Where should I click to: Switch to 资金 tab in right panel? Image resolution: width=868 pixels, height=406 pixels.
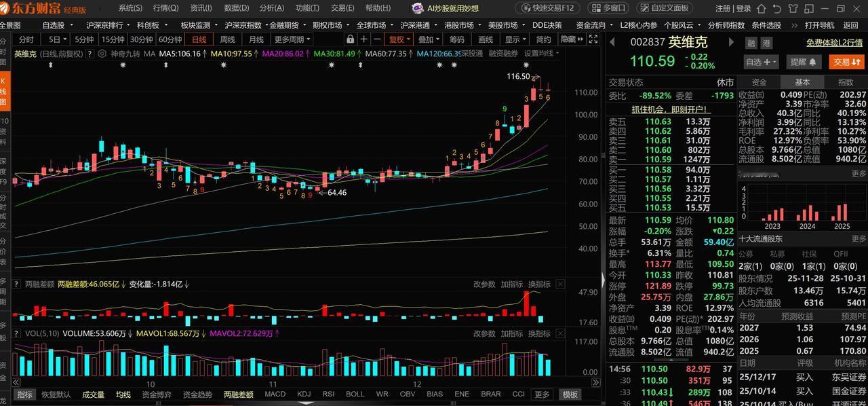click(759, 82)
